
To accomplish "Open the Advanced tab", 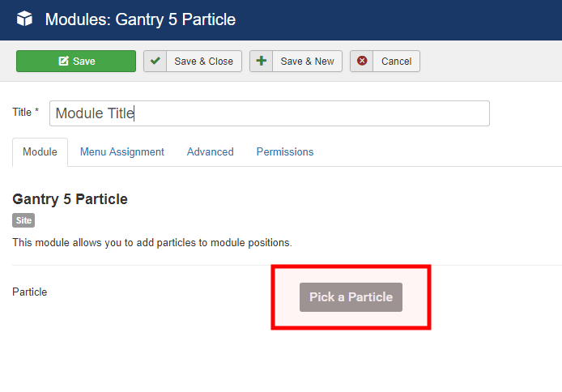I will pos(211,152).
